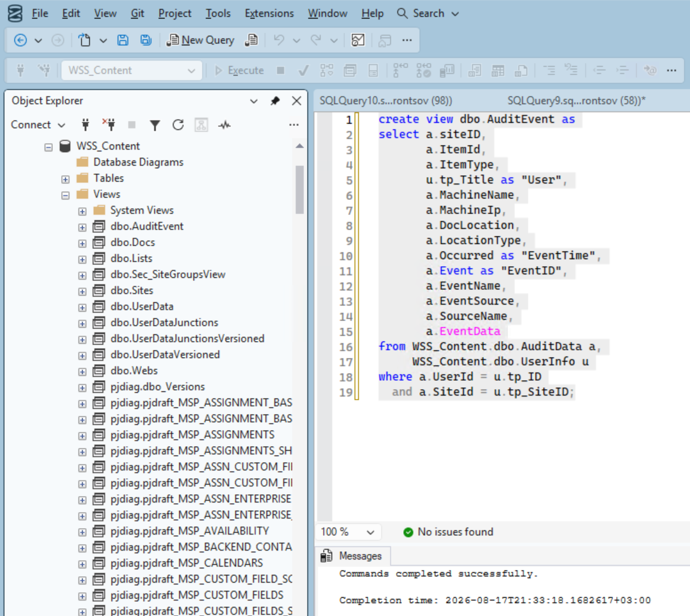The height and width of the screenshot is (616, 690).
Task: Click the Object Explorer vertical scrollbar thumb
Action: click(300, 189)
